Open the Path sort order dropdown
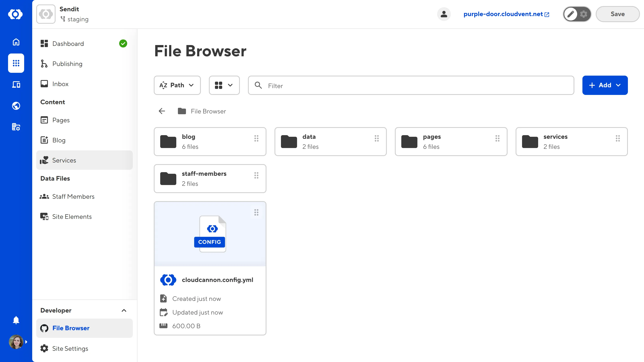This screenshot has width=644, height=362. (x=177, y=85)
